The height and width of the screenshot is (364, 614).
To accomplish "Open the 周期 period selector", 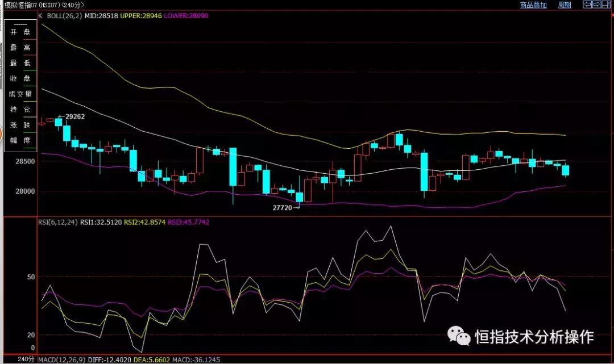I will [564, 5].
